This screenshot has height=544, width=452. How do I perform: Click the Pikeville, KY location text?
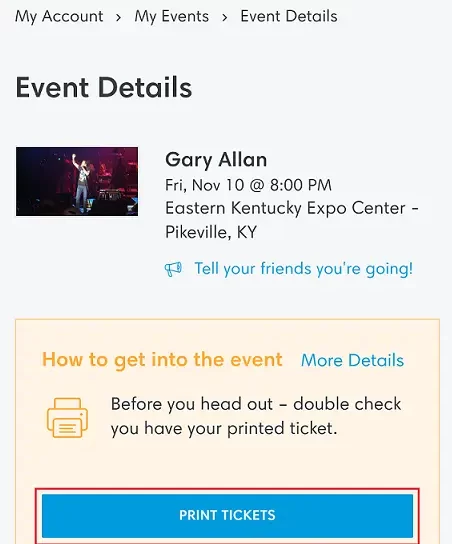[x=211, y=232]
